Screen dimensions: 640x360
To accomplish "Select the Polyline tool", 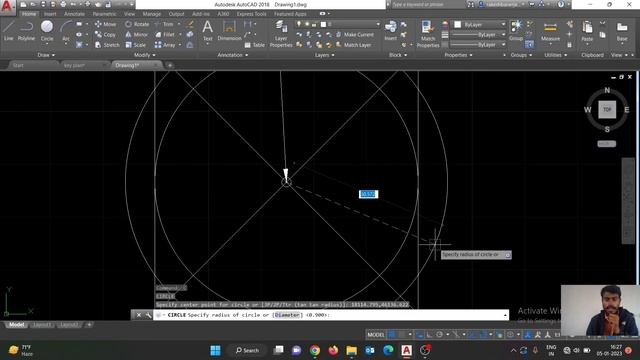I will (x=26, y=31).
